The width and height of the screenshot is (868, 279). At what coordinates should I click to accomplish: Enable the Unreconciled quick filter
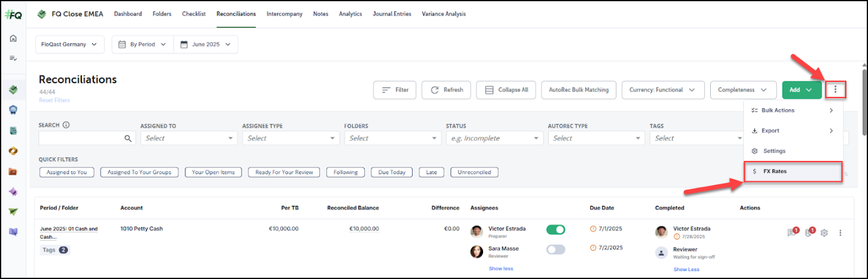tap(474, 172)
